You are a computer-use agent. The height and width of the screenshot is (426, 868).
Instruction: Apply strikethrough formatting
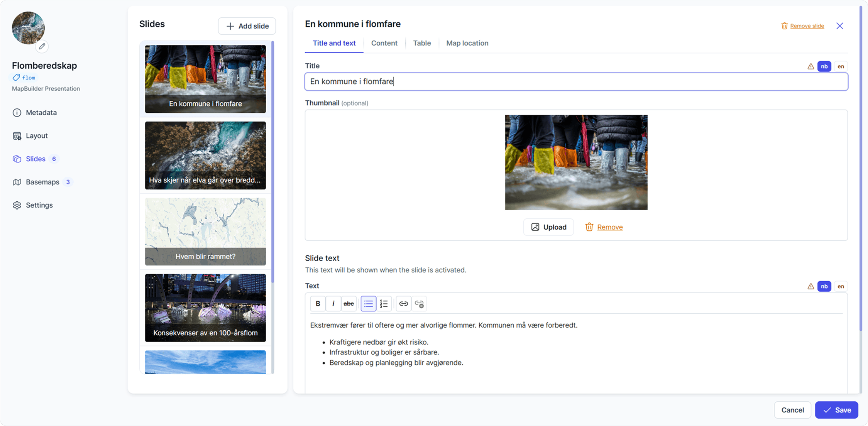(x=349, y=304)
